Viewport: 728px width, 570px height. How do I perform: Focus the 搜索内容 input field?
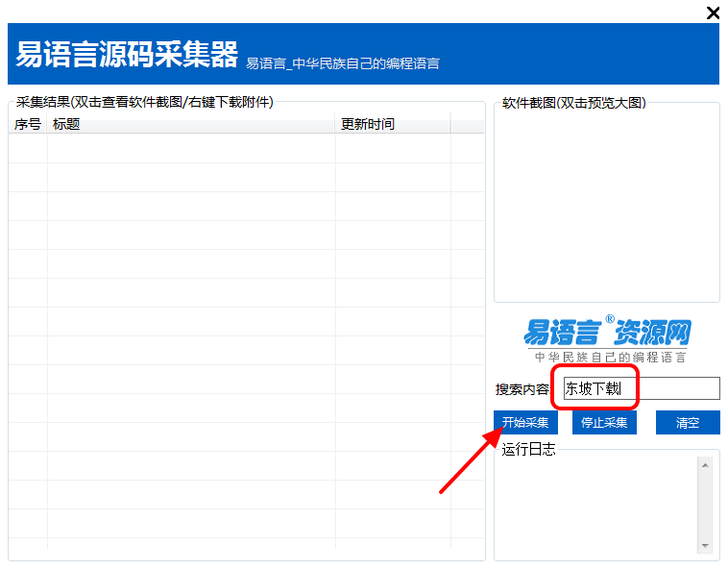click(x=642, y=388)
